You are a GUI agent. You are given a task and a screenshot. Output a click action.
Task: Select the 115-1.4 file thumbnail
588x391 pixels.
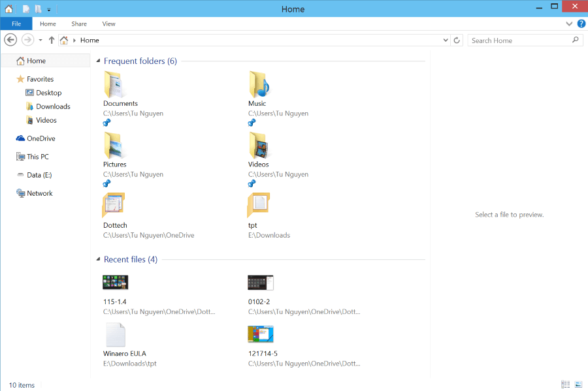pos(116,282)
